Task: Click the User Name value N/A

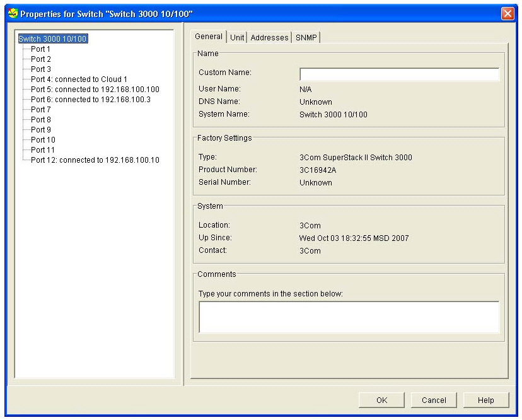Action: point(306,90)
